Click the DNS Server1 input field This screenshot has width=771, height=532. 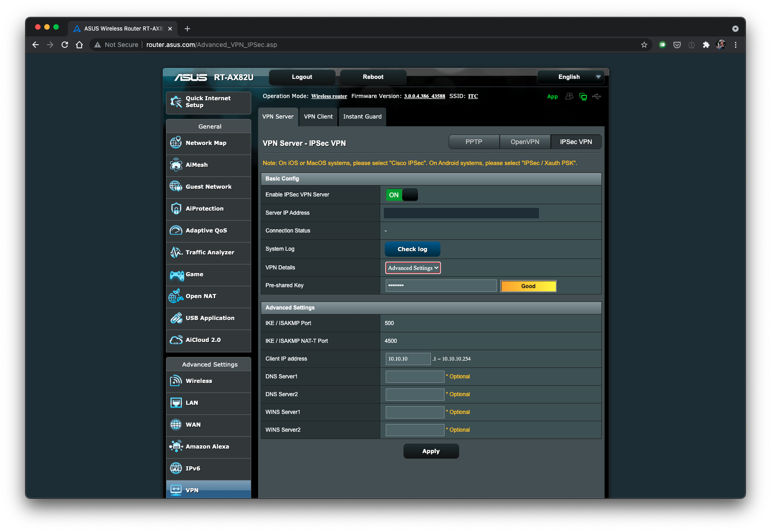(414, 377)
